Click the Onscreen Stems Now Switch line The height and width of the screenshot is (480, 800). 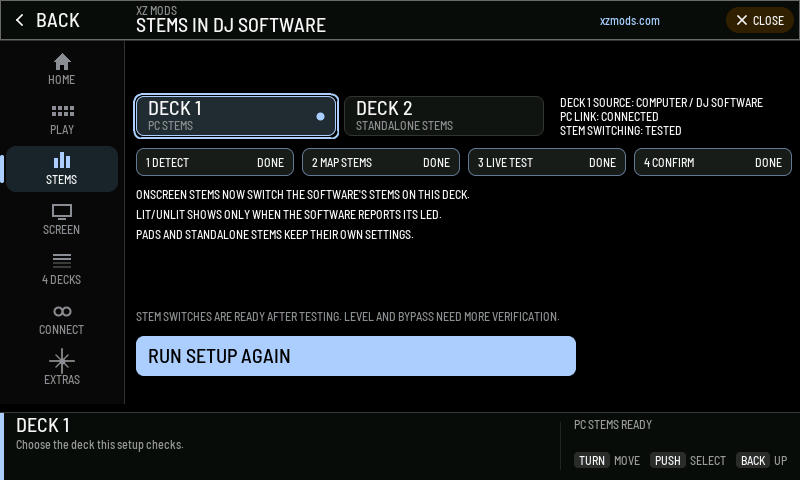point(303,195)
